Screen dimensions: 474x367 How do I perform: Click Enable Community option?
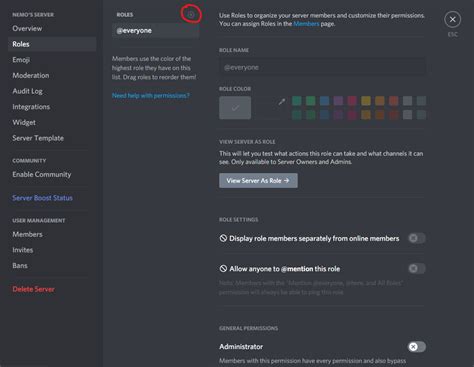point(42,174)
